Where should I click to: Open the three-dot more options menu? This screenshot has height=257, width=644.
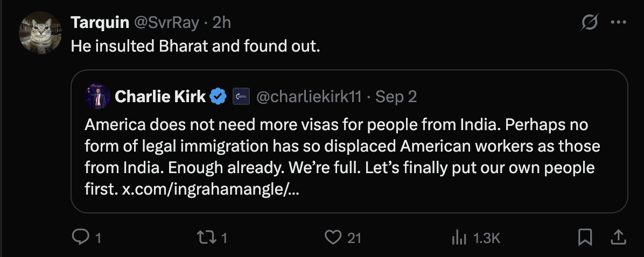click(618, 23)
